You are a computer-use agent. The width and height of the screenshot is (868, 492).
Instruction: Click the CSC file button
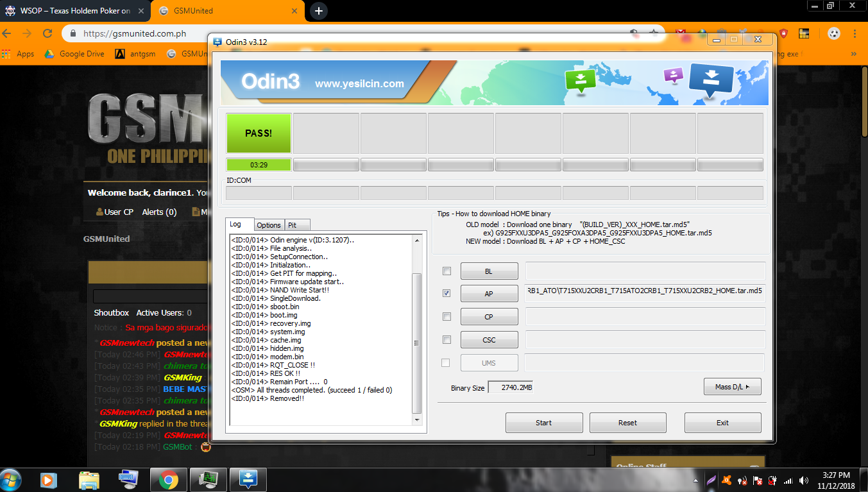489,340
